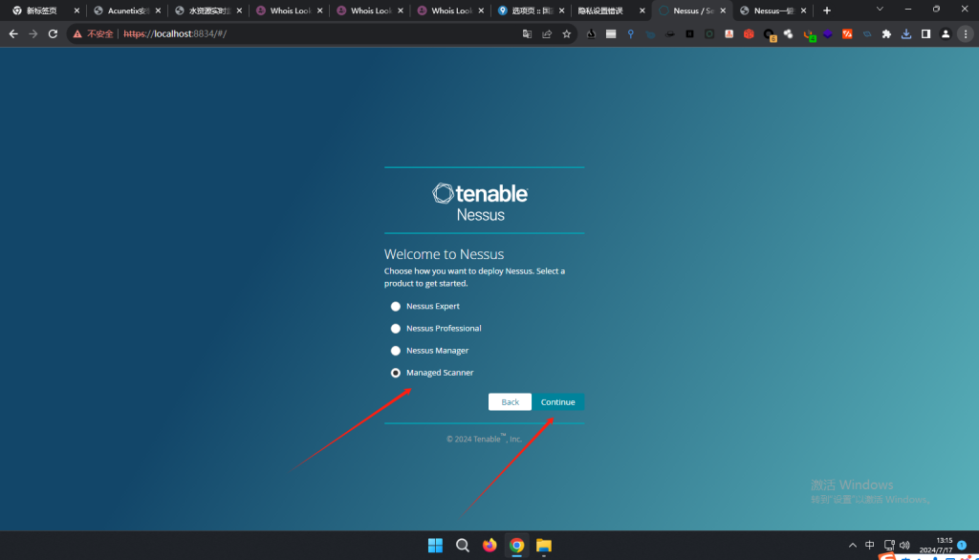
Task: Open the Chrome profile avatar menu
Action: [x=946, y=33]
